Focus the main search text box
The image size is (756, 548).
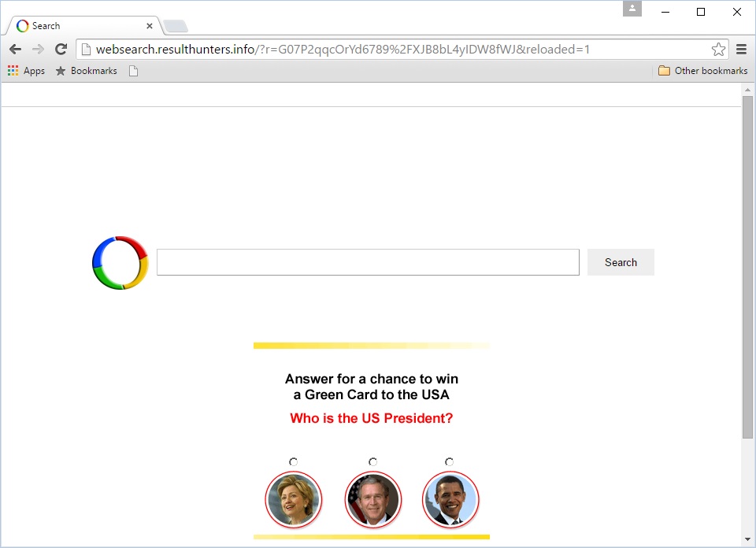click(x=368, y=262)
